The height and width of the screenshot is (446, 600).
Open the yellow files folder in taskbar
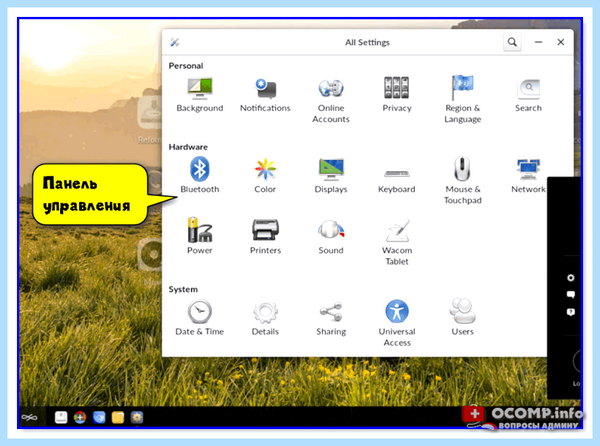tap(118, 417)
